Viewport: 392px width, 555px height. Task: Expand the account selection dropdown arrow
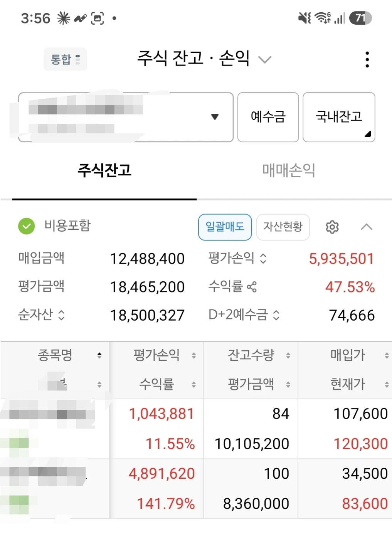coord(215,116)
